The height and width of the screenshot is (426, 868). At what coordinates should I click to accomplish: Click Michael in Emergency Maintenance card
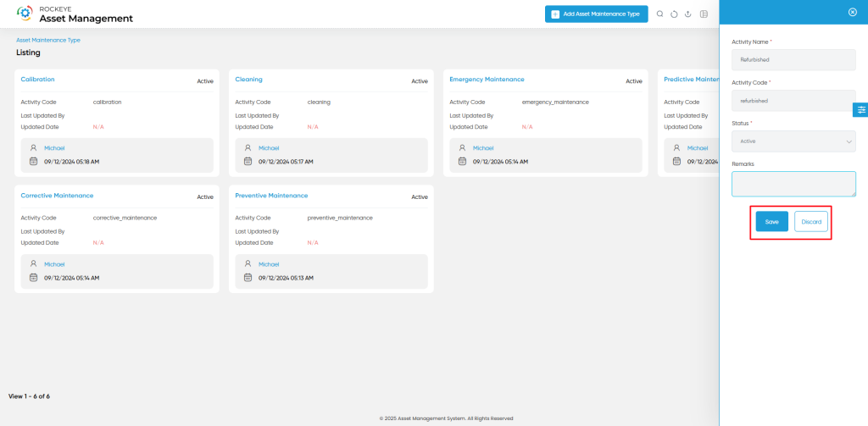(x=482, y=148)
